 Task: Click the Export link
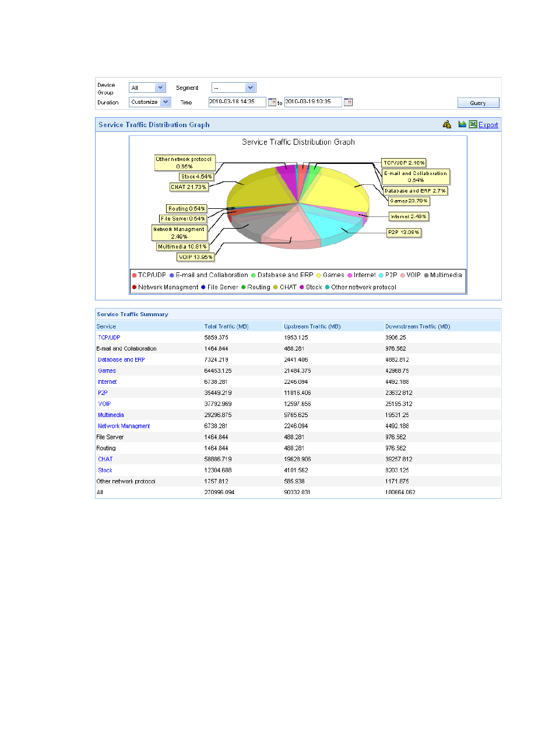(x=488, y=125)
